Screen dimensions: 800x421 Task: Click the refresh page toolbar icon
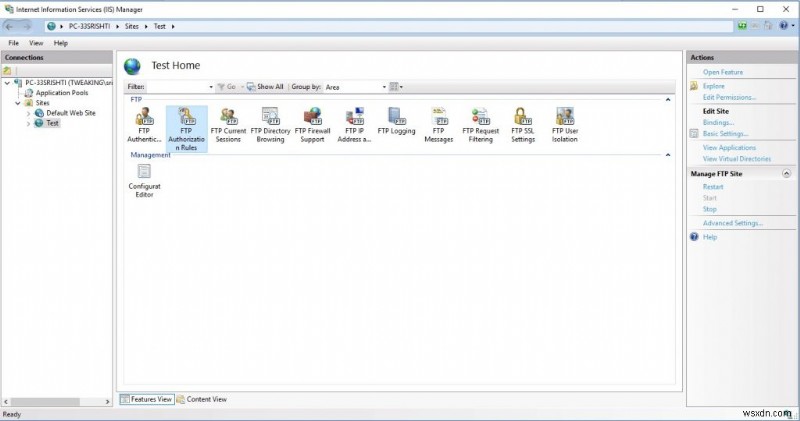pyautogui.click(x=742, y=26)
